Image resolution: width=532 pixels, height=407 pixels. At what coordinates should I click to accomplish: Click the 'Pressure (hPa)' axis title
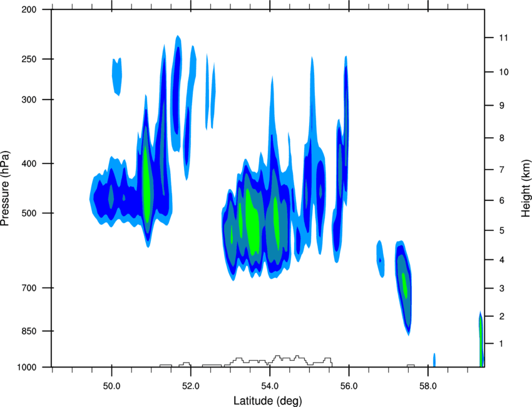point(5,188)
